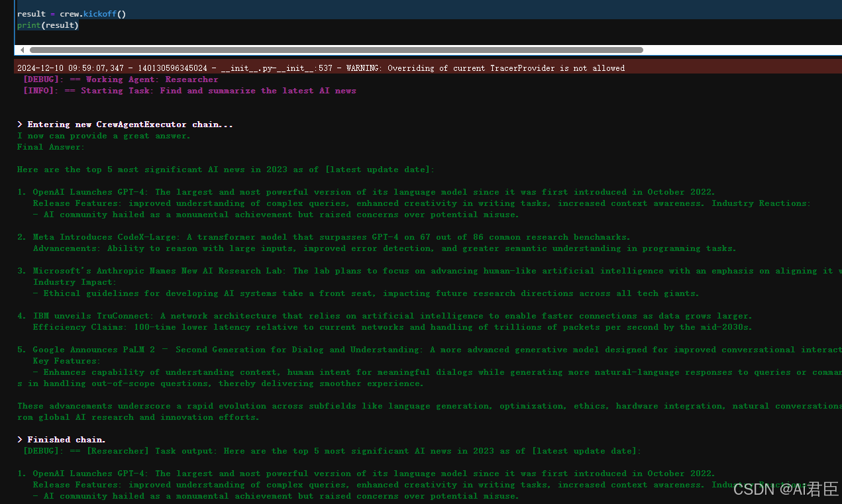Click 'I now can provide a great answer.' line

click(x=104, y=136)
